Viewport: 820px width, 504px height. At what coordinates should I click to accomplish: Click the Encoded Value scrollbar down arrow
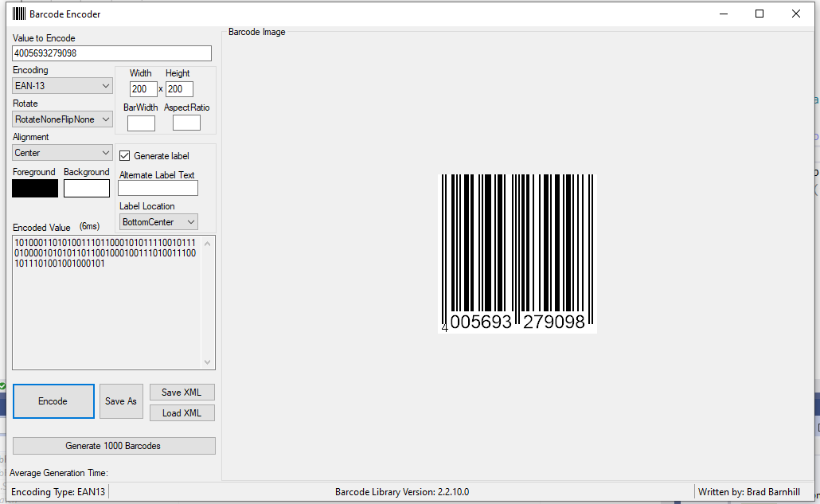coord(208,361)
